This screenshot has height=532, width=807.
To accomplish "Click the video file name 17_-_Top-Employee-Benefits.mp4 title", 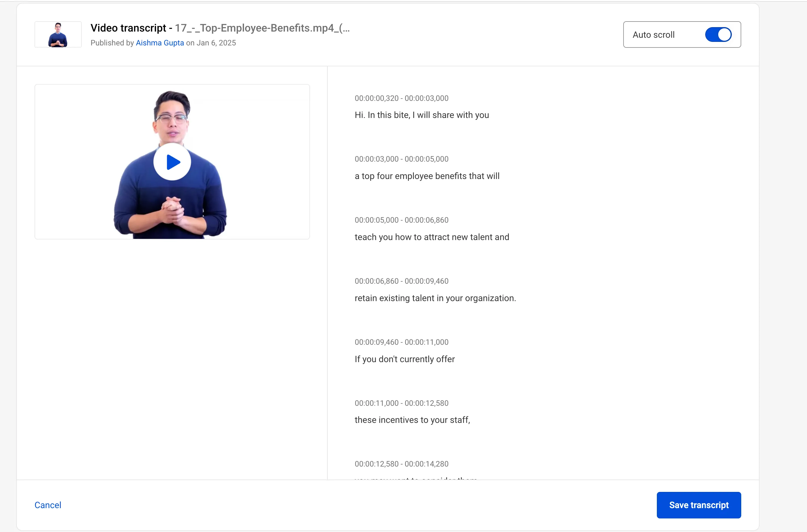I will pyautogui.click(x=262, y=28).
